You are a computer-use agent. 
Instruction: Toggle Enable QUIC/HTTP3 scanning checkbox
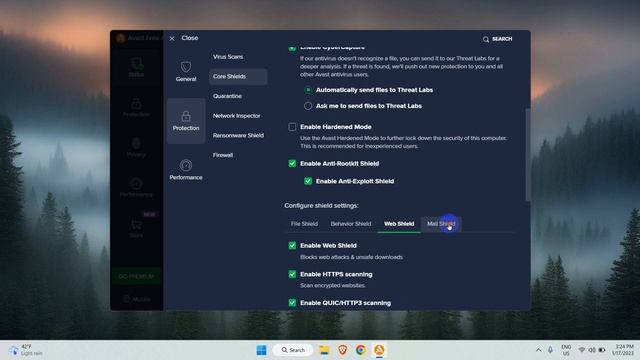pyautogui.click(x=292, y=303)
